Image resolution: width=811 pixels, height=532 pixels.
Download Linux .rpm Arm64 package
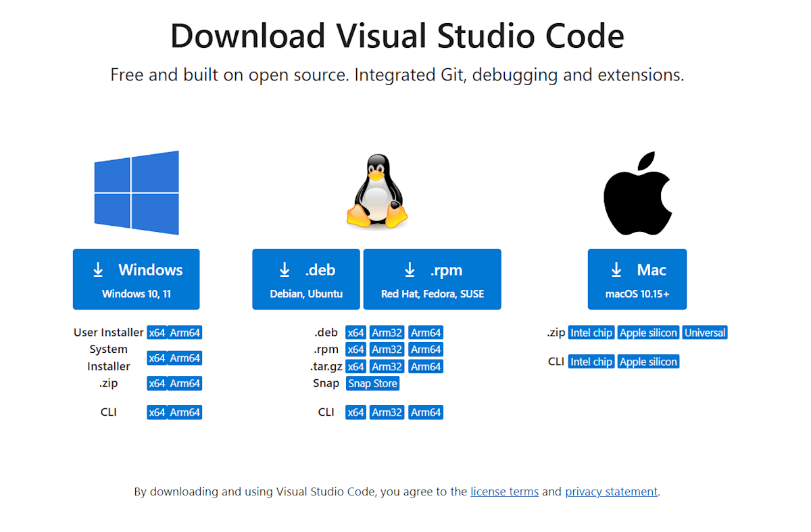[426, 349]
